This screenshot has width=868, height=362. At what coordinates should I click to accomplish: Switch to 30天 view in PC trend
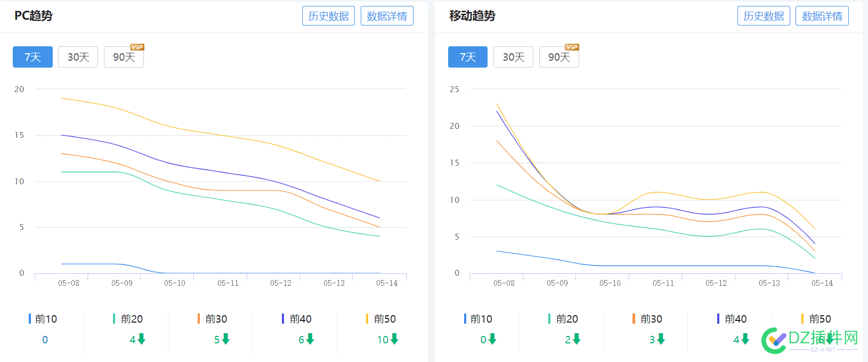78,57
